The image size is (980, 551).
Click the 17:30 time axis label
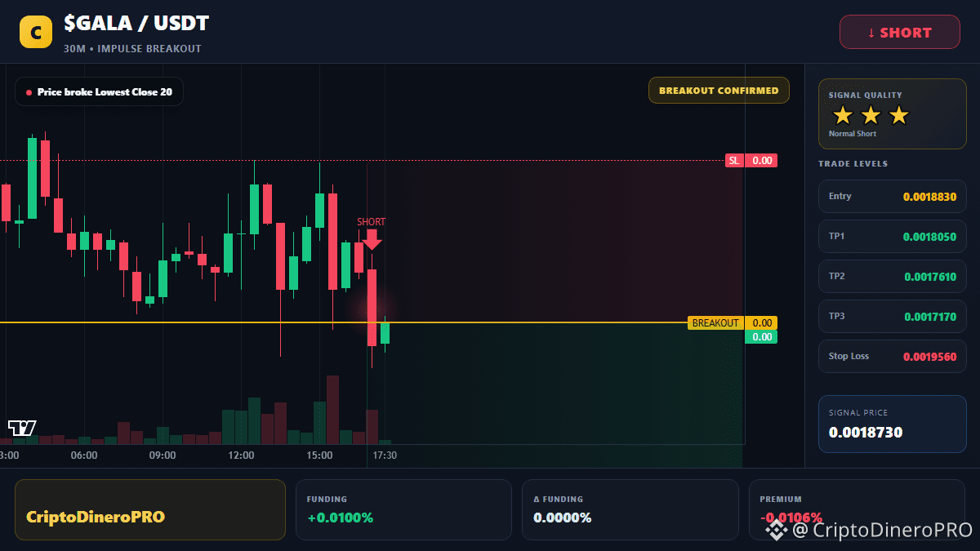click(x=385, y=455)
